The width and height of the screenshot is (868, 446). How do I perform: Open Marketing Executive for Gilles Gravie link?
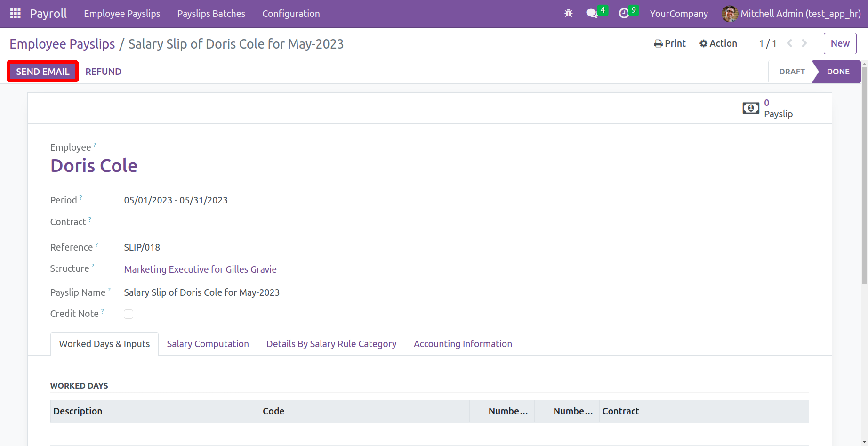click(200, 269)
